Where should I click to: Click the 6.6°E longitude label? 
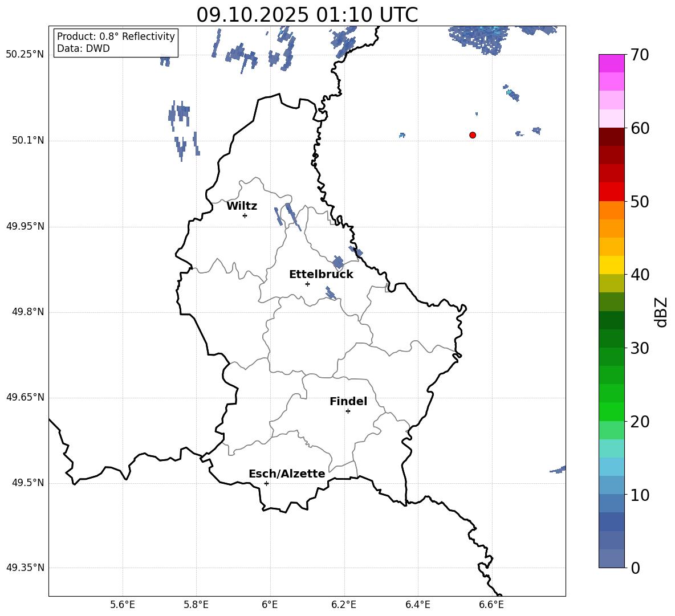pos(491,605)
